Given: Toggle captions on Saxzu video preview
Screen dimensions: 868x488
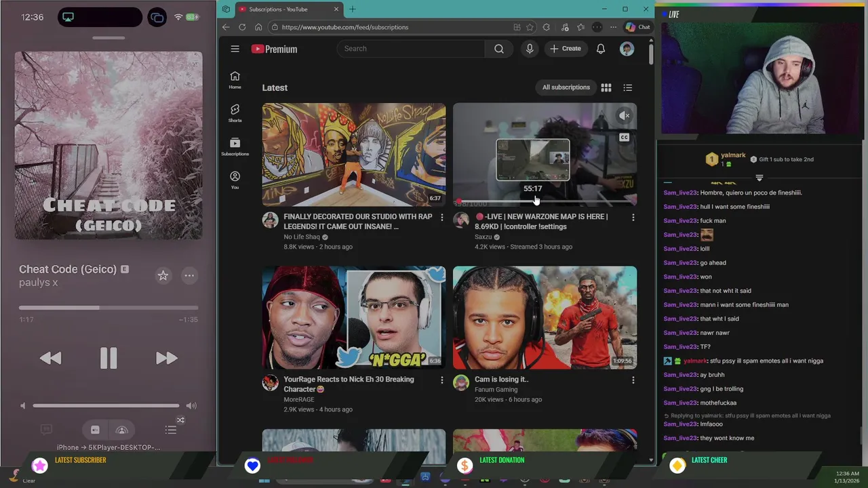Looking at the screenshot, I should pos(624,138).
